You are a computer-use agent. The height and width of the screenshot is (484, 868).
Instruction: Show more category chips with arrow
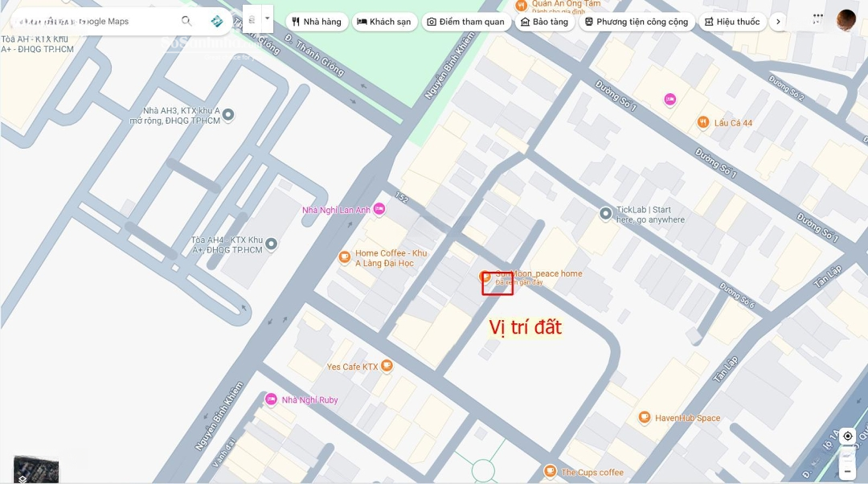(x=777, y=22)
